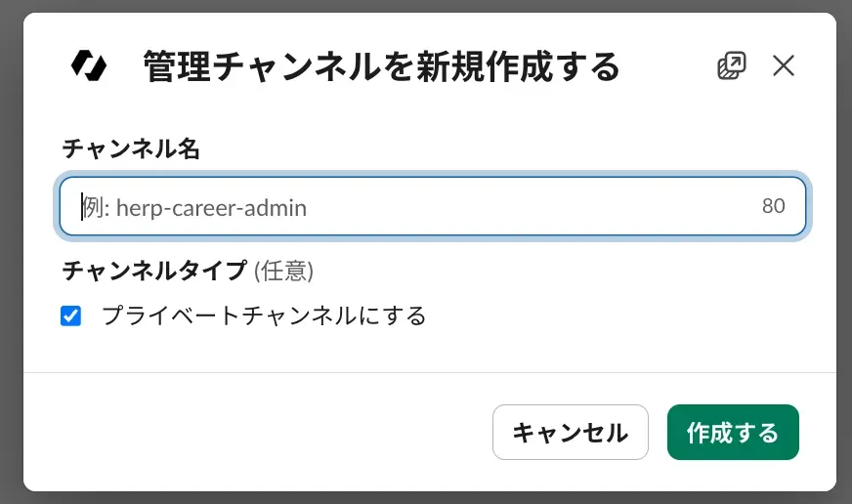
Task: Focus the チャンネル名 input field
Action: tap(432, 206)
